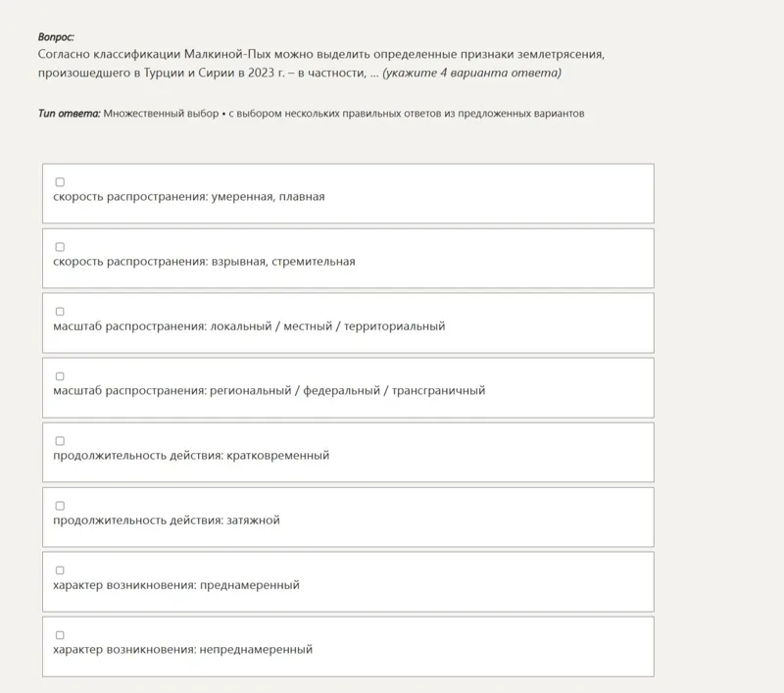The height and width of the screenshot is (693, 784).
Task: Click answer text 'скорость распространения: взрывная, стремительная'
Action: coord(204,262)
